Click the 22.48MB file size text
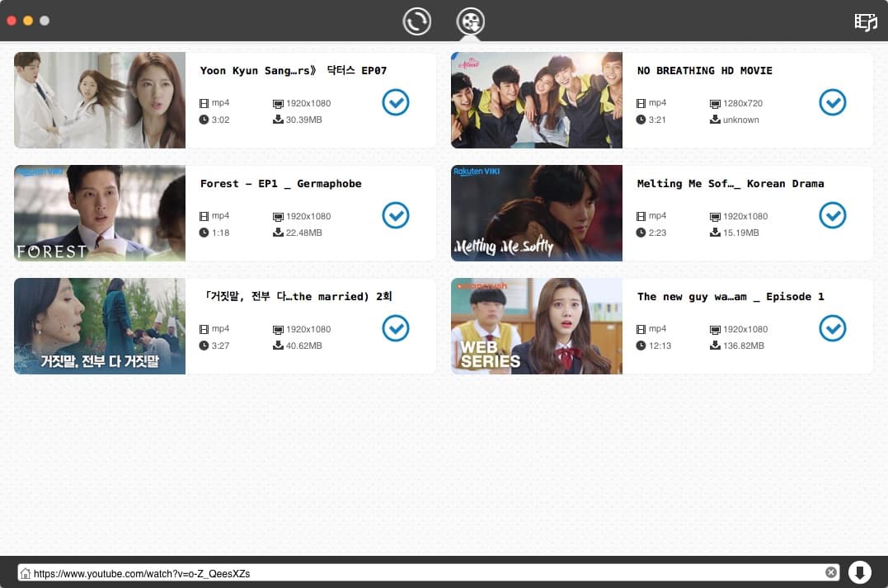The image size is (888, 588). (303, 233)
